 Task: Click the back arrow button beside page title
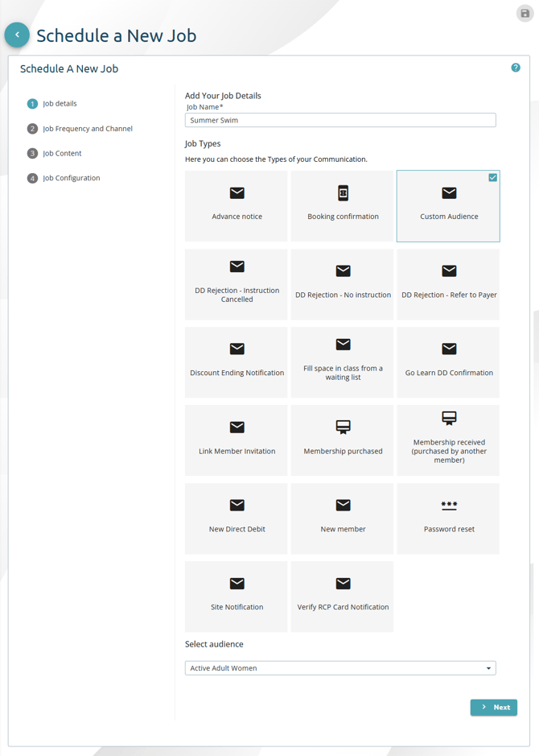click(x=17, y=35)
